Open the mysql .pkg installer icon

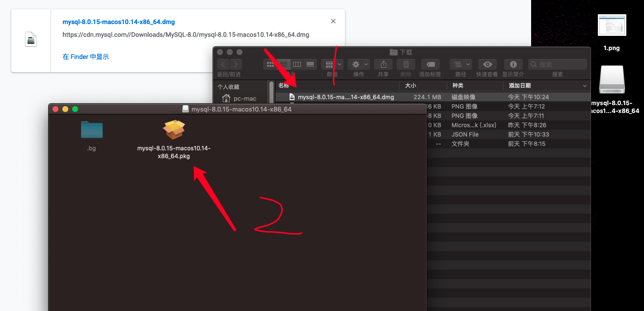(174, 130)
